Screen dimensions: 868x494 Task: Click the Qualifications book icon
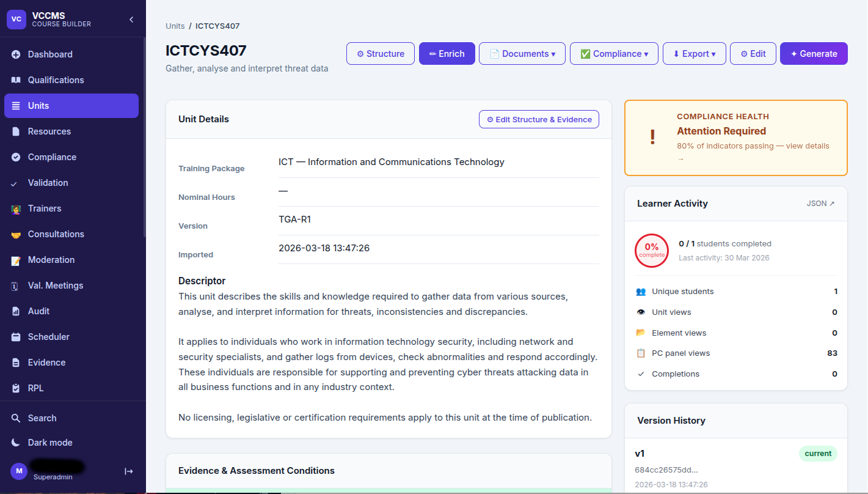pyautogui.click(x=16, y=80)
